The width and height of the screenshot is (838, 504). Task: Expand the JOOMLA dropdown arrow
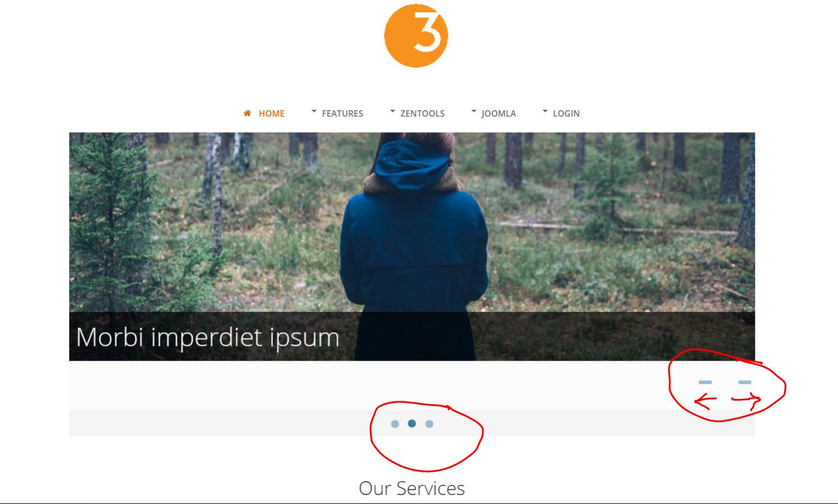(474, 111)
